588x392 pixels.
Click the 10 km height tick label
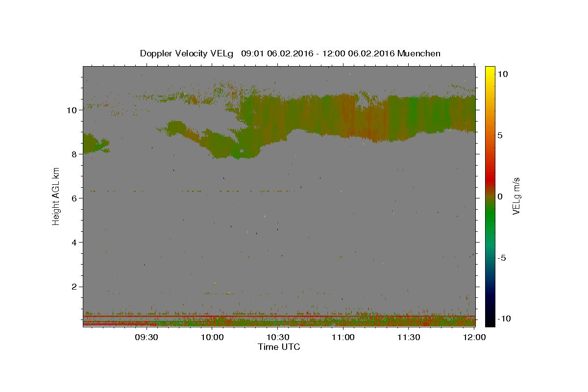click(72, 110)
